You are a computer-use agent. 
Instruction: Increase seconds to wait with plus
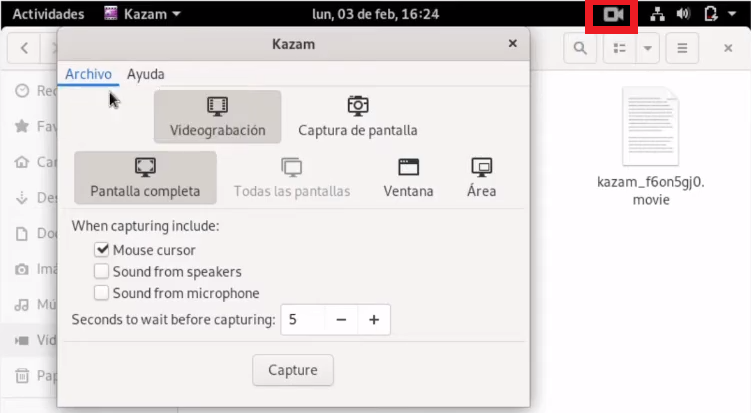tap(374, 320)
